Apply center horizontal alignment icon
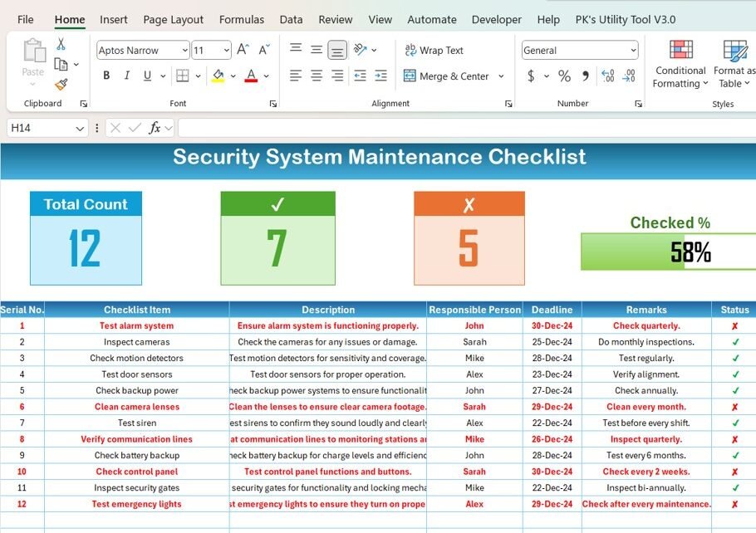756x533 pixels. coord(317,76)
